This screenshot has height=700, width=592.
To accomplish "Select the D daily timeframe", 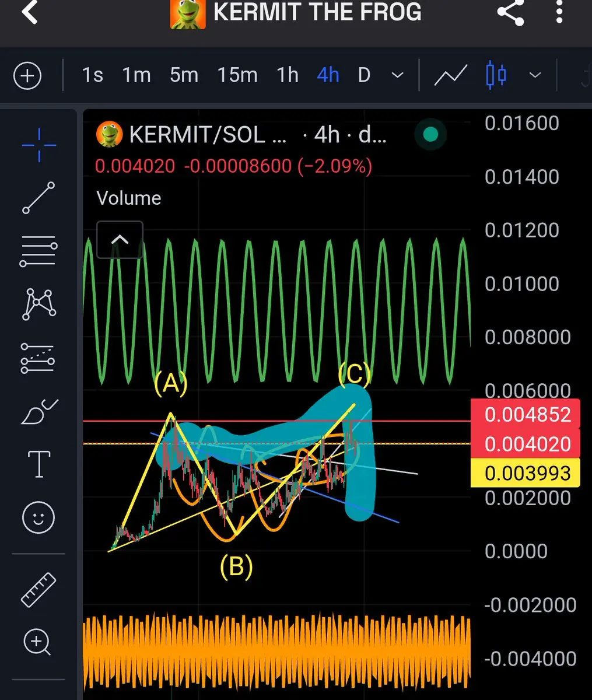I will click(364, 75).
